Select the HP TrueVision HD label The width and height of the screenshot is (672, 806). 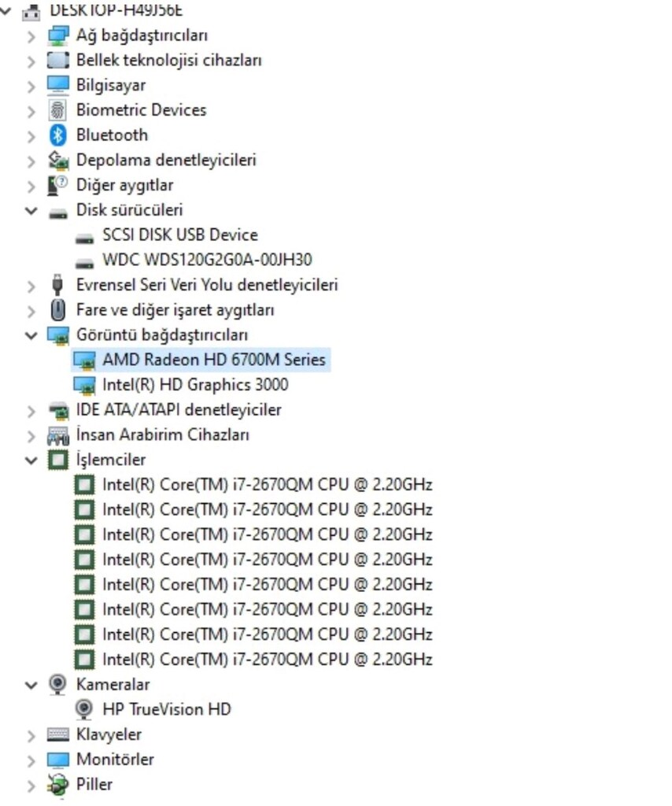pos(167,709)
